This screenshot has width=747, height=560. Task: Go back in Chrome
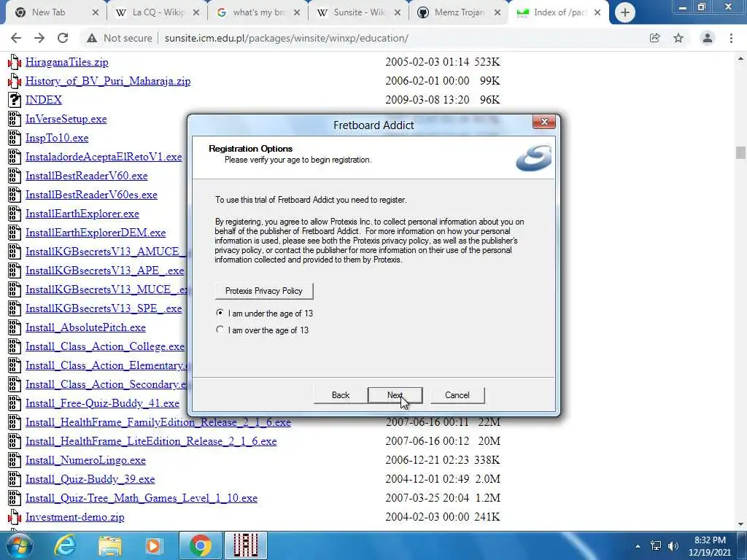(16, 38)
